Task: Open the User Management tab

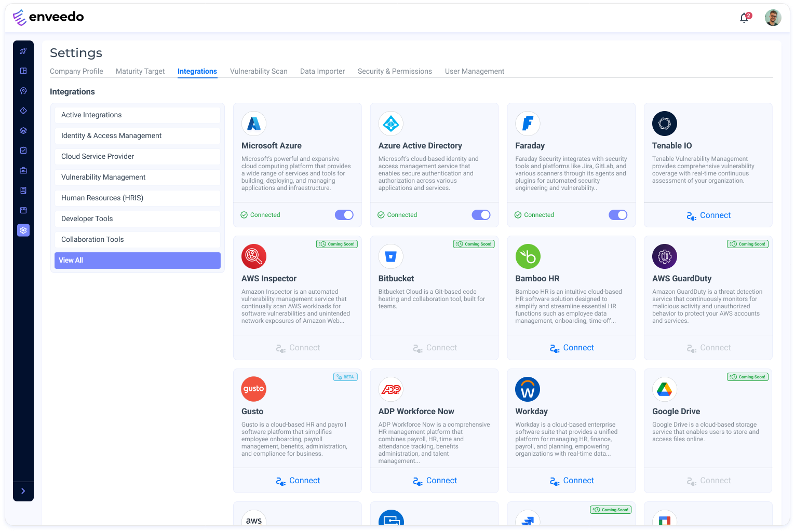Action: (x=475, y=71)
